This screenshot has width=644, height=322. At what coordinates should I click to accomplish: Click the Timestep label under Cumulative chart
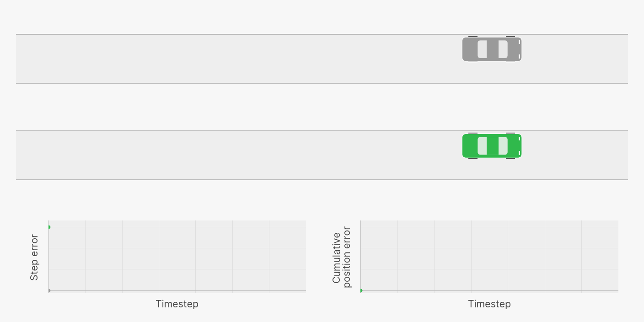coord(489,304)
